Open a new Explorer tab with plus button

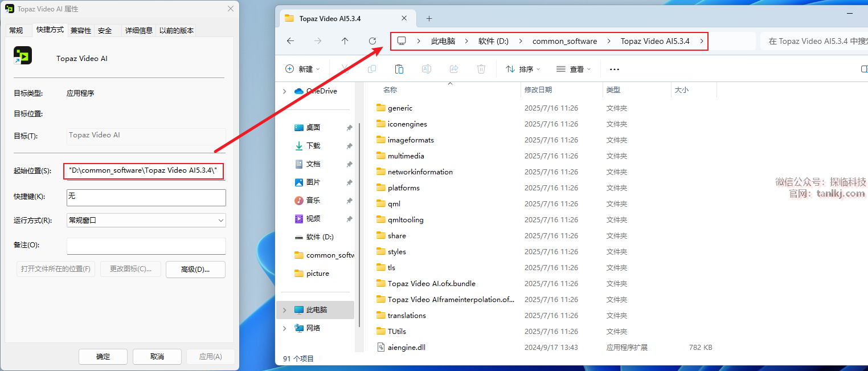[x=429, y=18]
